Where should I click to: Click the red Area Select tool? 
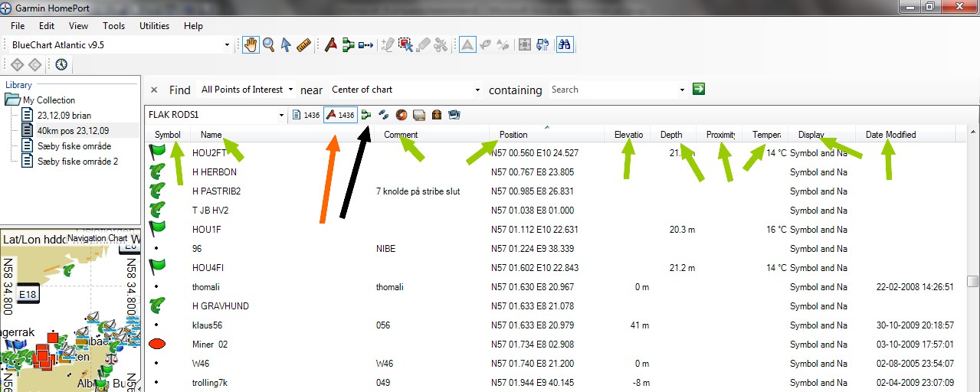(406, 45)
